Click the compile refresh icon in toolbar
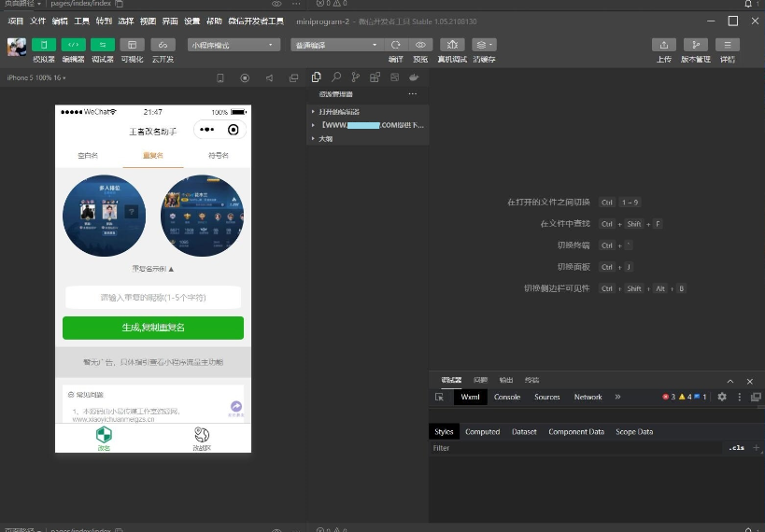Screen dimensions: 765x532 [396, 45]
